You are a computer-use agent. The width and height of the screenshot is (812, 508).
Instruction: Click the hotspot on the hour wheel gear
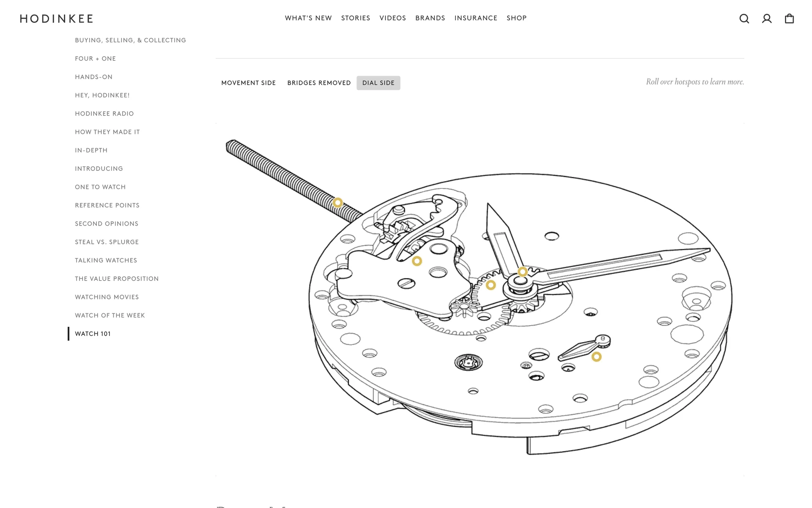(x=491, y=285)
